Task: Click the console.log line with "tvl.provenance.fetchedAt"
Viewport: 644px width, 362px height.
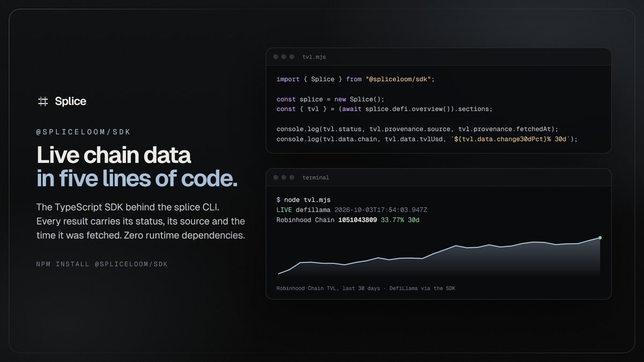Action: 418,129
